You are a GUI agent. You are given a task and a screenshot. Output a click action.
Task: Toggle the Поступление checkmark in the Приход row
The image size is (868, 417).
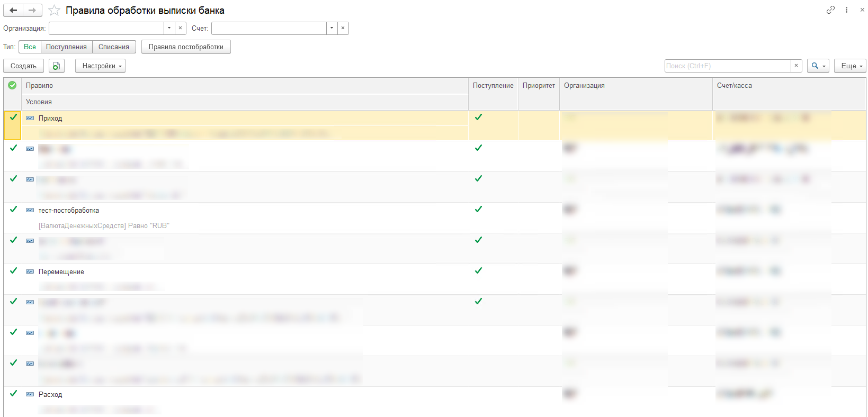[x=478, y=117]
